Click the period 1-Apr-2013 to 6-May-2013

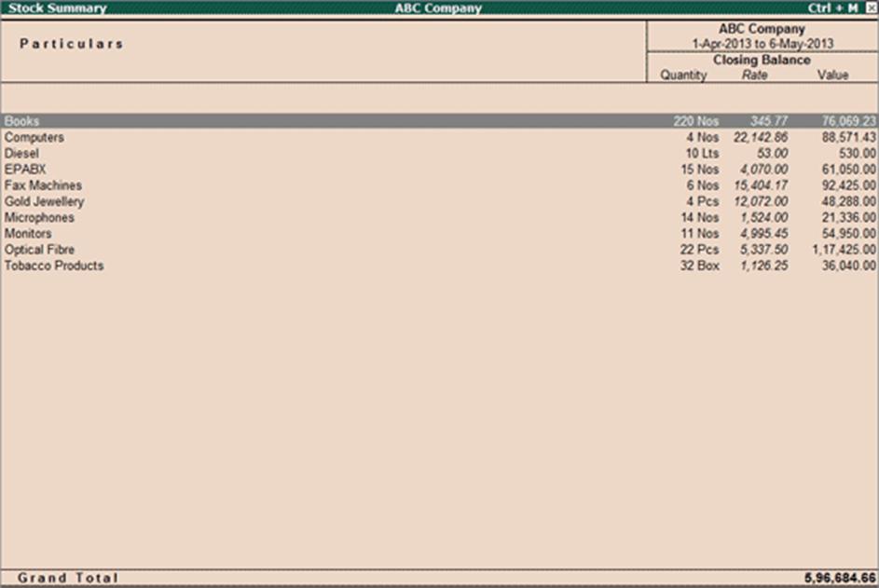tap(761, 43)
